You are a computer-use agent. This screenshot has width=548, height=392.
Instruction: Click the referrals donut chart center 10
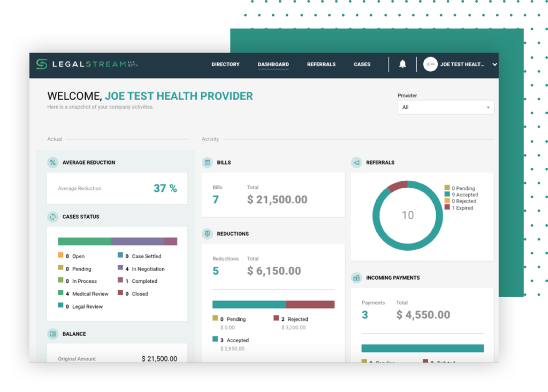[x=407, y=215]
